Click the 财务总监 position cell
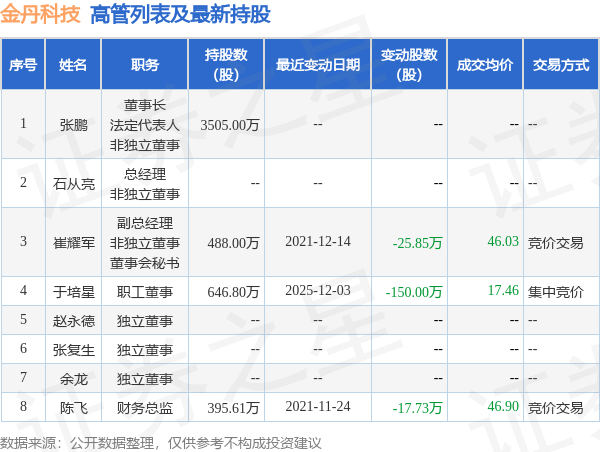The width and height of the screenshot is (600, 452). (145, 408)
